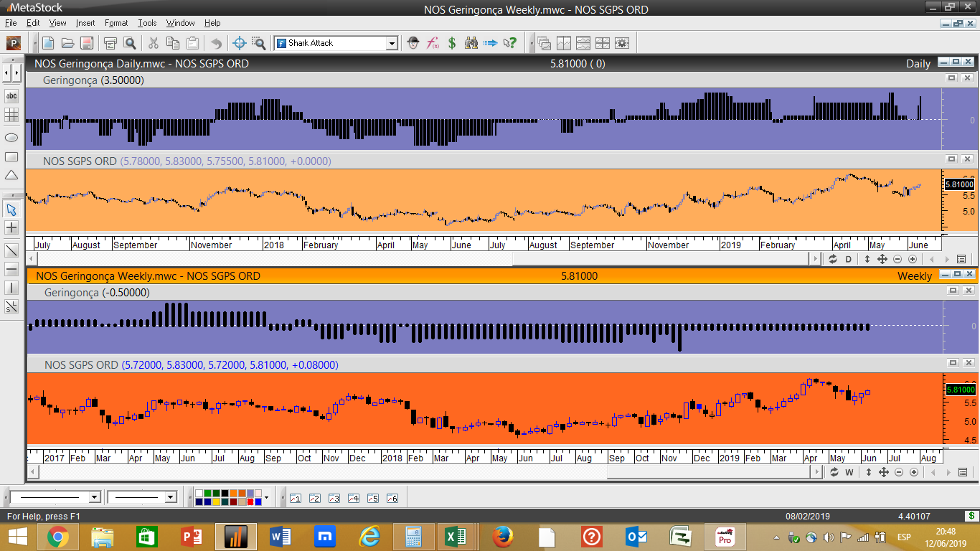Image resolution: width=980 pixels, height=551 pixels.
Task: Click the print preview magnifier icon
Action: (x=129, y=43)
